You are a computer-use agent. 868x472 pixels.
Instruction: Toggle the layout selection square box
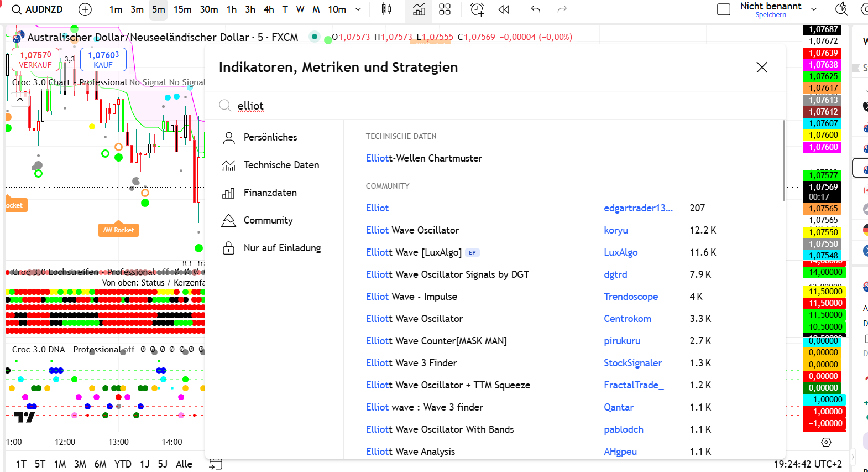point(723,9)
